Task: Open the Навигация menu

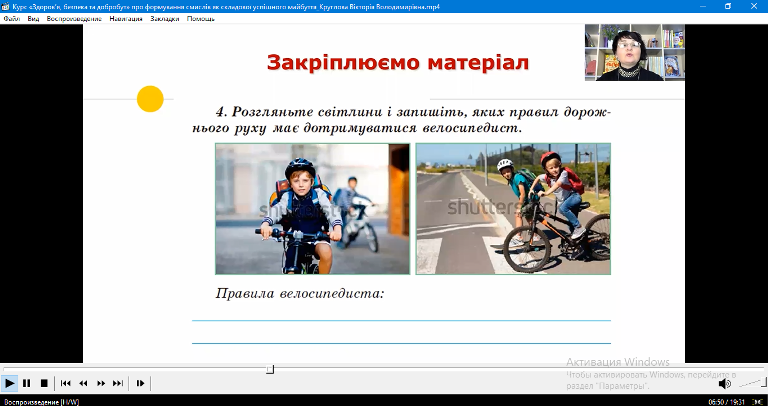Action: click(x=126, y=19)
